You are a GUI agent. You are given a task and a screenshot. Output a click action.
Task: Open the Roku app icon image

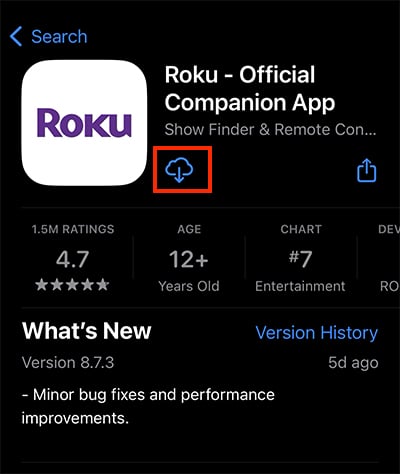click(84, 123)
